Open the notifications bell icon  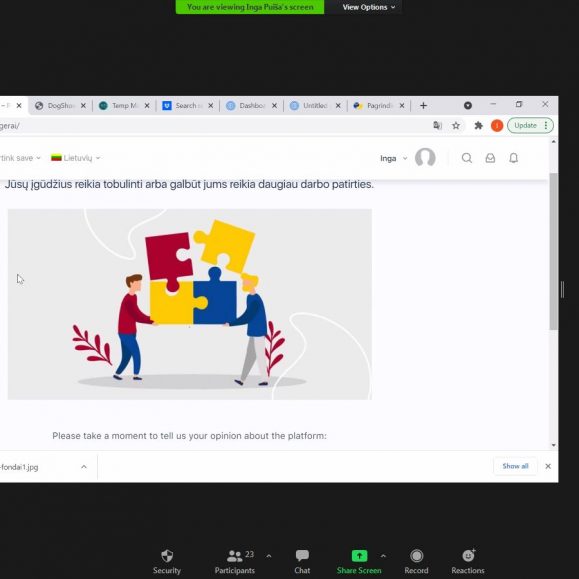pos(514,158)
